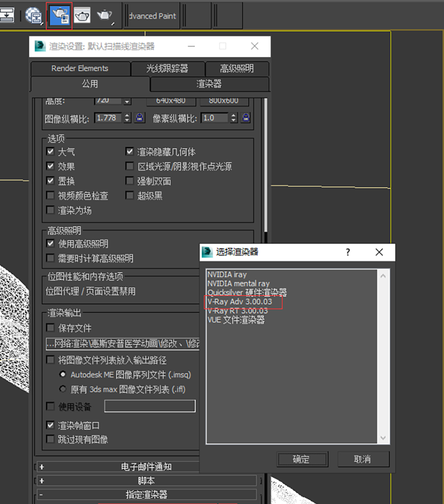Viewport: 444px width, 504px height.
Task: Choose the 800x600 preset button
Action: pos(224,101)
